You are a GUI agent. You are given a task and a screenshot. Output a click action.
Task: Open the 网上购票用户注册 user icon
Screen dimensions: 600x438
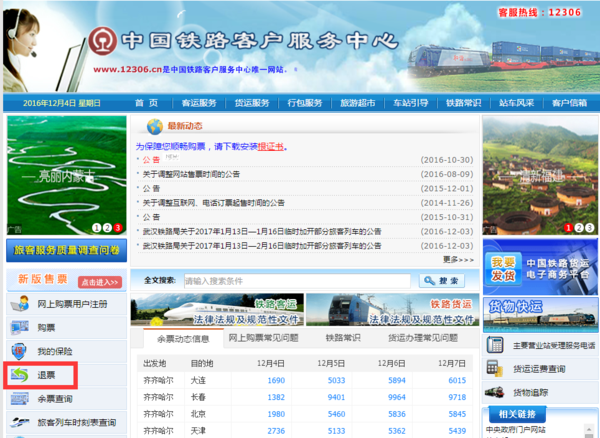pos(20,304)
